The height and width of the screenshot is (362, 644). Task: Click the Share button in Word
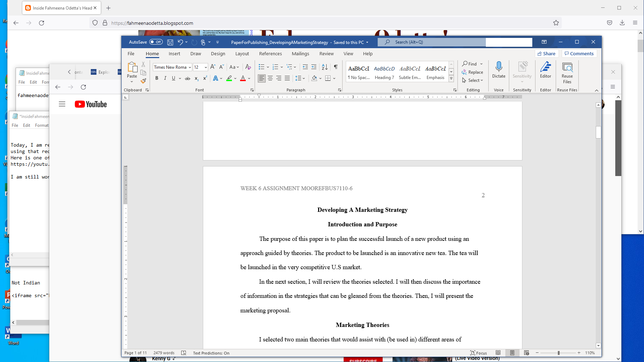(546, 53)
